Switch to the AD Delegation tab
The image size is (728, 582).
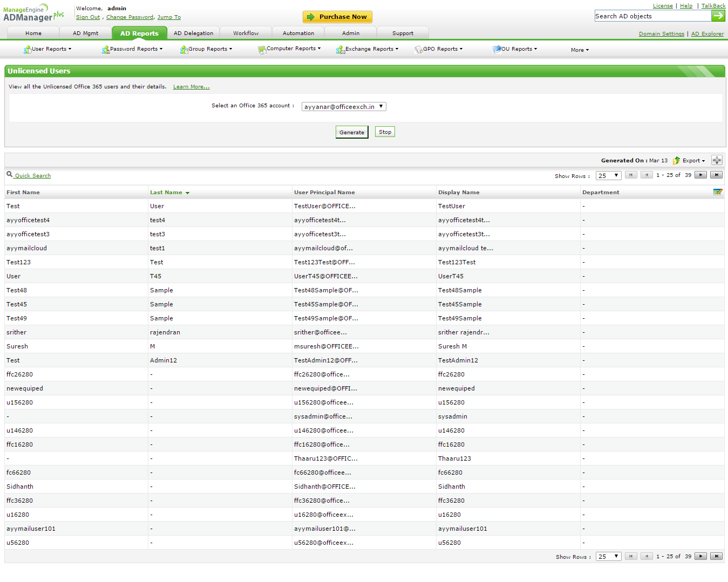193,33
